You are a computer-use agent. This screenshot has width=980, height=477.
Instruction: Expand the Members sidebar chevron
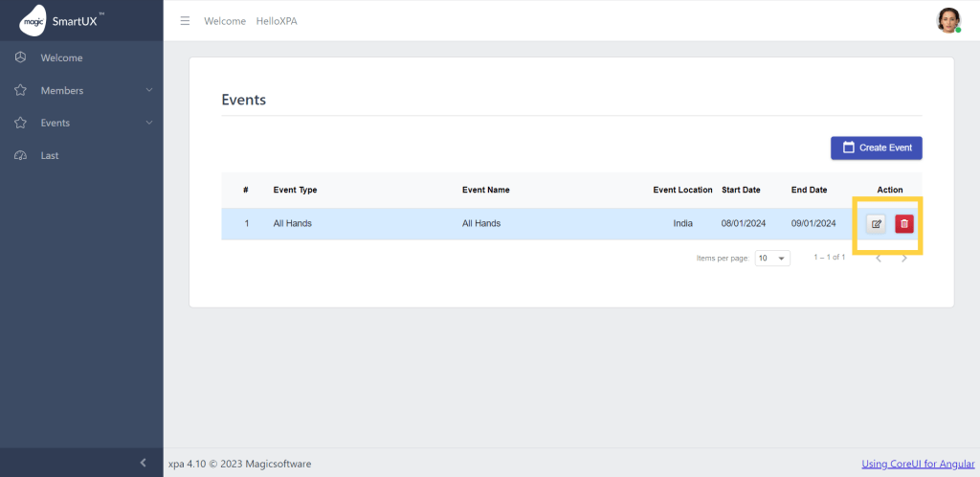pyautogui.click(x=149, y=90)
